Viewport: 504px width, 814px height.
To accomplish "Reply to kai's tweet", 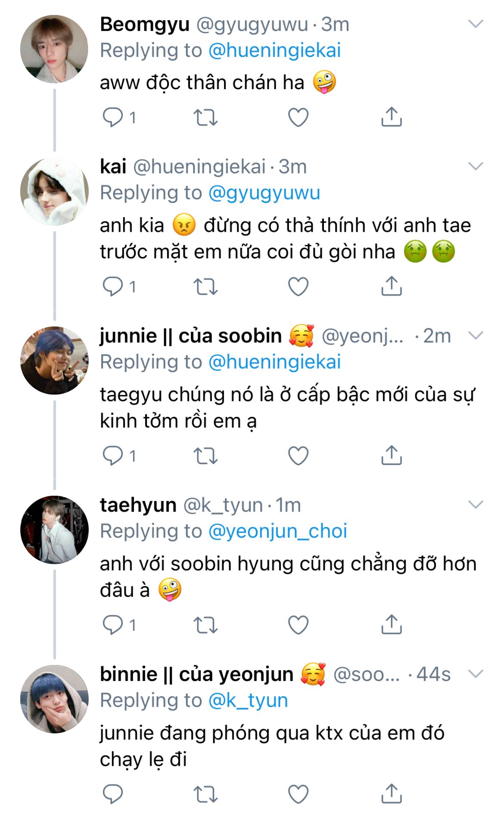I will [113, 286].
